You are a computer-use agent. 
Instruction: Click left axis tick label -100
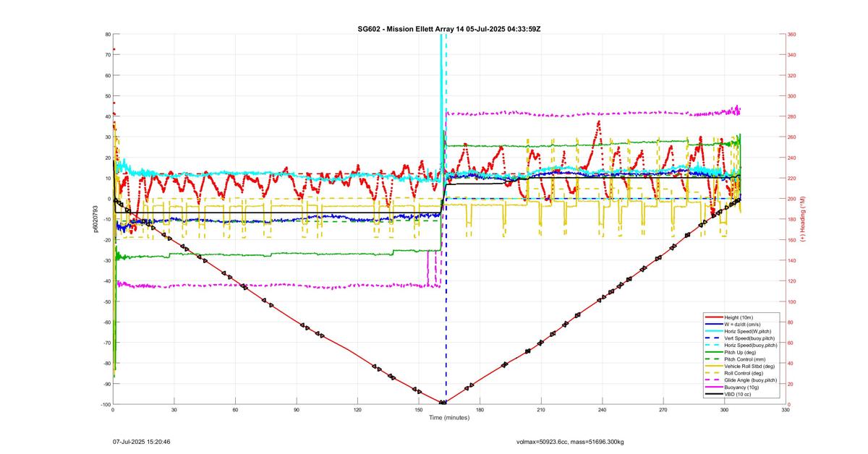(105, 404)
